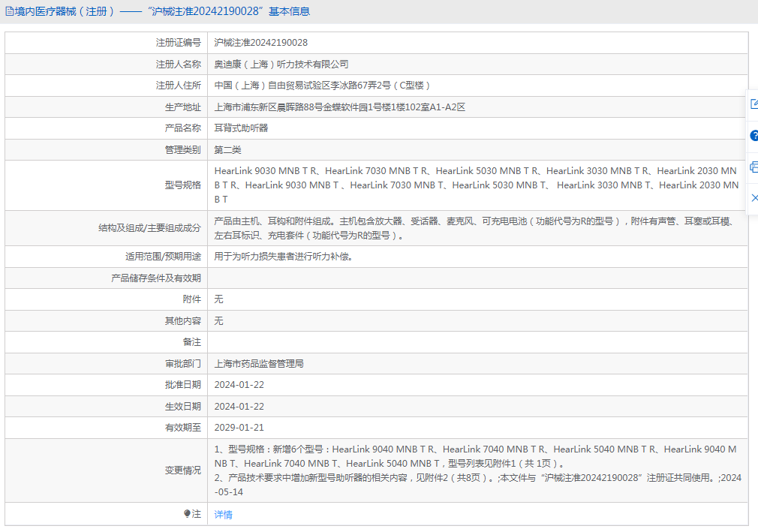The height and width of the screenshot is (532, 758).
Task: Click the 管理类别 label
Action: pyautogui.click(x=182, y=150)
